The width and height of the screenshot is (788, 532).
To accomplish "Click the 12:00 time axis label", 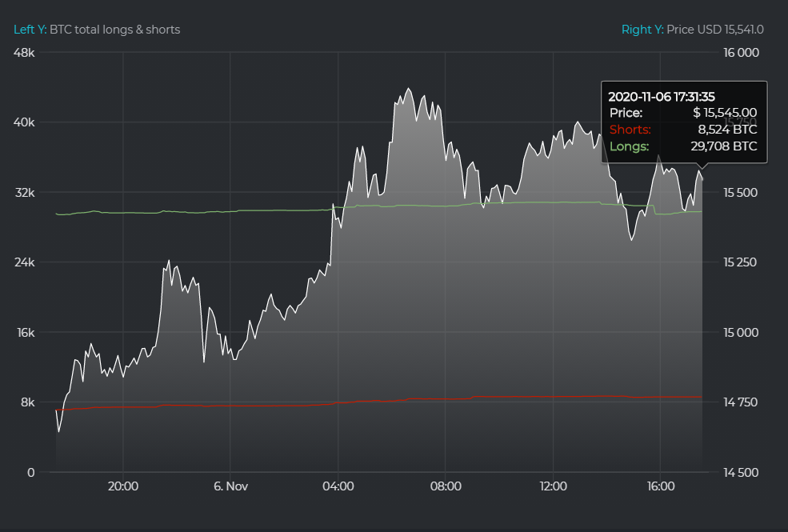I will (554, 486).
